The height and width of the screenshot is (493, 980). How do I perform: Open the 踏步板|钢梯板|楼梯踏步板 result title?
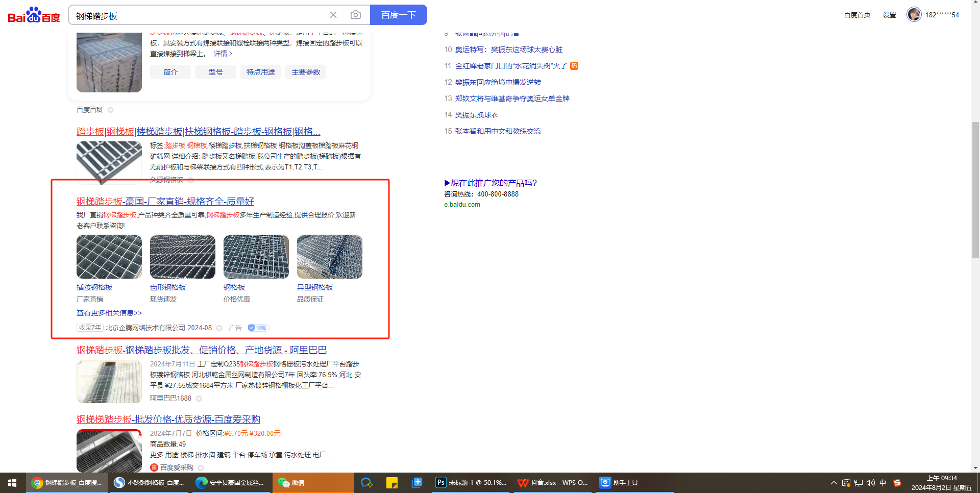tap(199, 132)
